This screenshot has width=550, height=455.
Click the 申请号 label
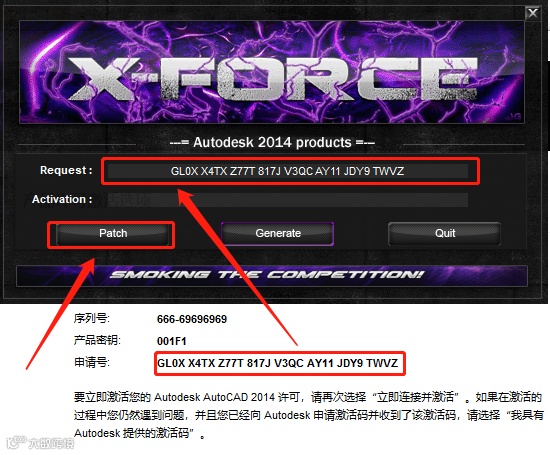[92, 362]
